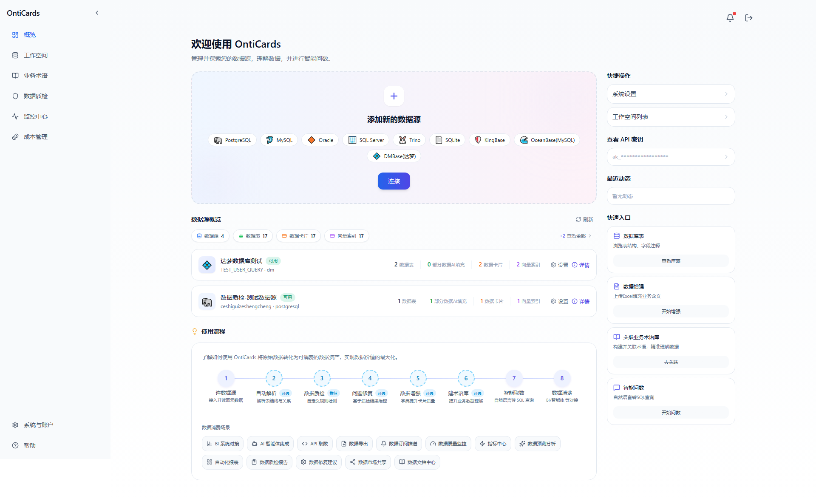Click the 查看库表 button
This screenshot has width=816, height=504.
[671, 261]
